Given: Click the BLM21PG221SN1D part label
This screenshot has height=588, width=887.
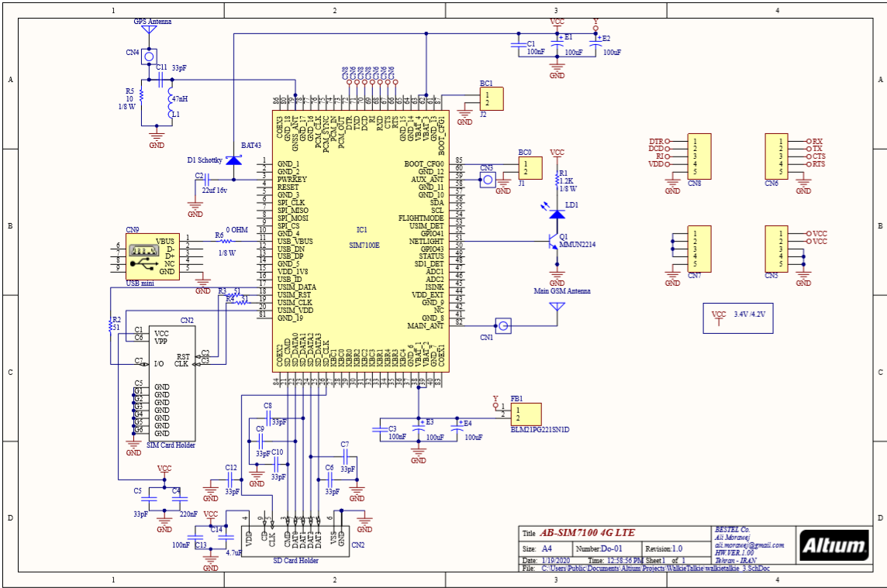Looking at the screenshot, I should click(540, 430).
